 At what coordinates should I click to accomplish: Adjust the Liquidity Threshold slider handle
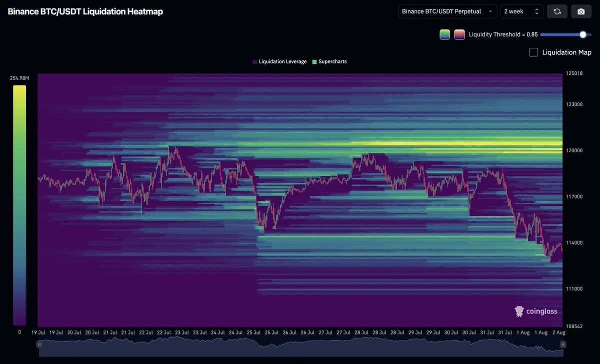coord(582,34)
